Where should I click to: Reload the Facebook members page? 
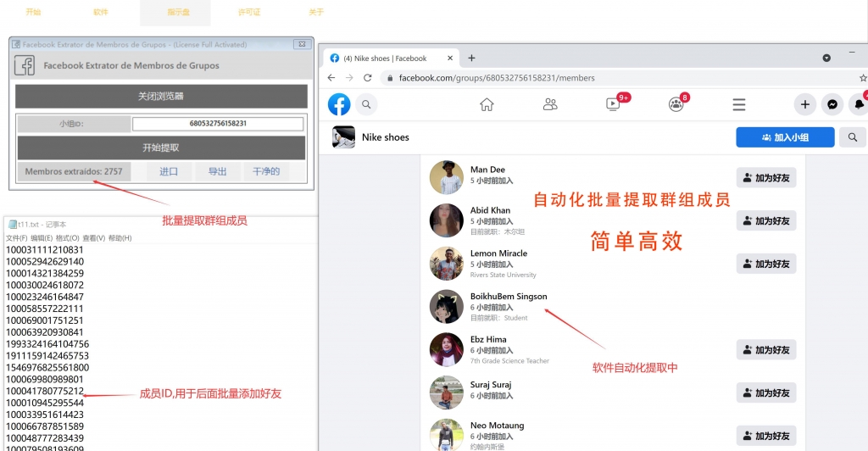pos(368,78)
